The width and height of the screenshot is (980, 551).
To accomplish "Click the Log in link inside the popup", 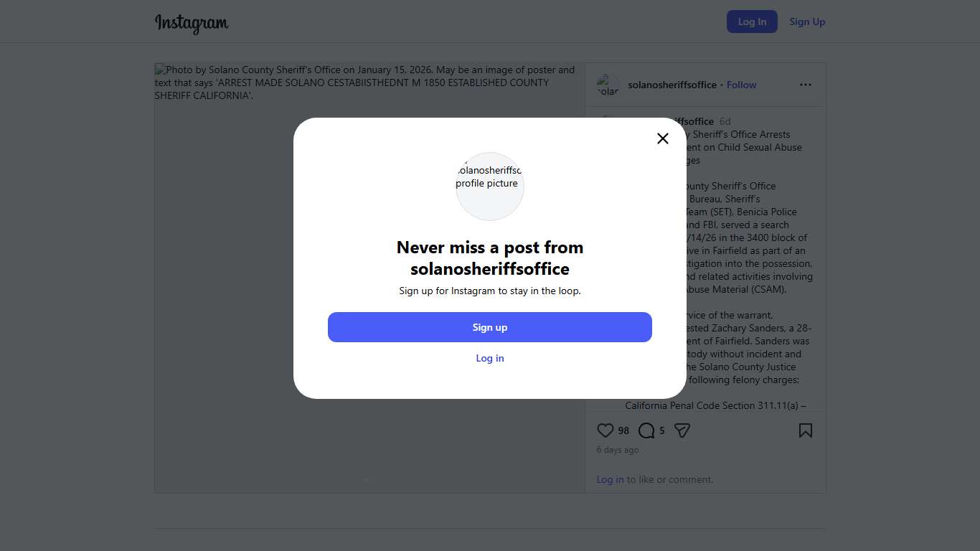I will (x=490, y=358).
